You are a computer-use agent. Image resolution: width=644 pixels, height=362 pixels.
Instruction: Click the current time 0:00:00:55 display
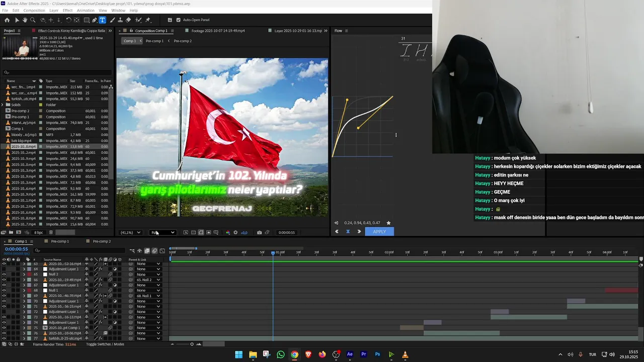click(x=17, y=249)
